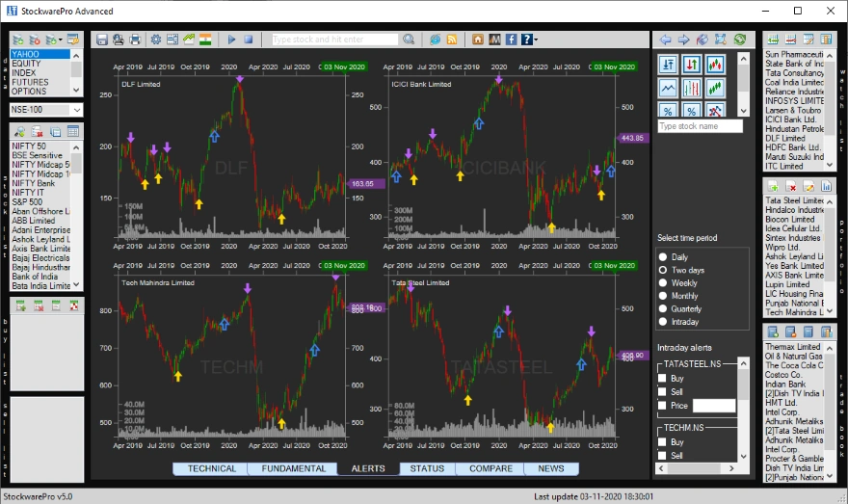Open settings via the gear icon
848x504 pixels.
click(x=156, y=40)
